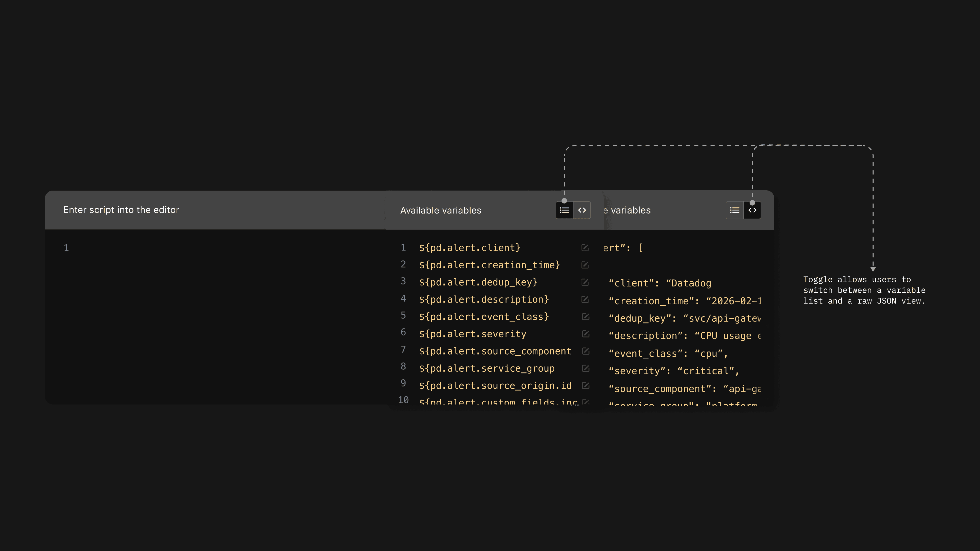Viewport: 980px width, 551px height.
Task: Click the Available variables panel header
Action: coord(440,210)
